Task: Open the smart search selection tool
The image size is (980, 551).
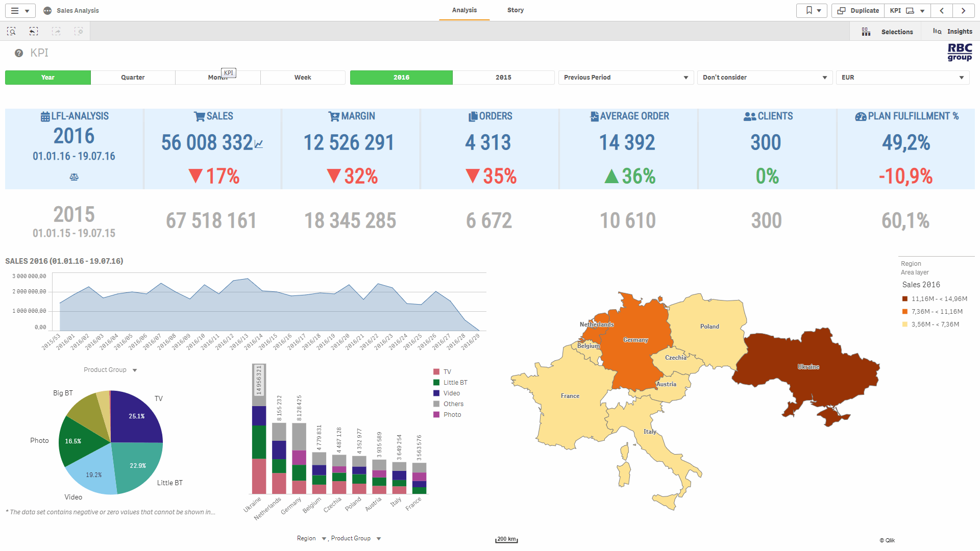Action: 11,32
